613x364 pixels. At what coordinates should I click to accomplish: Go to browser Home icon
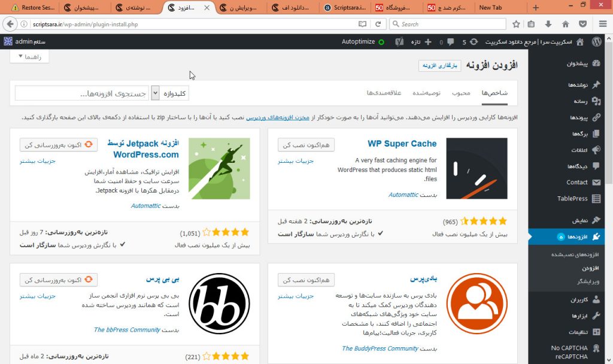565,24
